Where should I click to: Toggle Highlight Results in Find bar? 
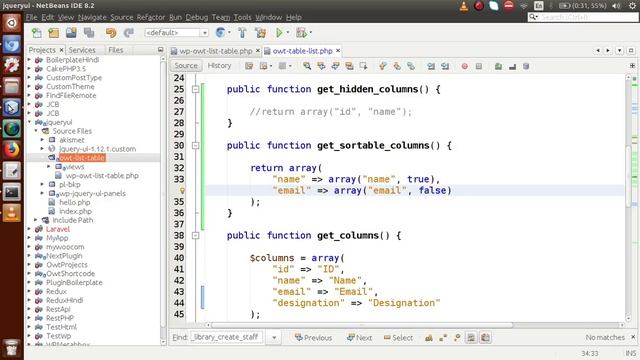pos(471,338)
